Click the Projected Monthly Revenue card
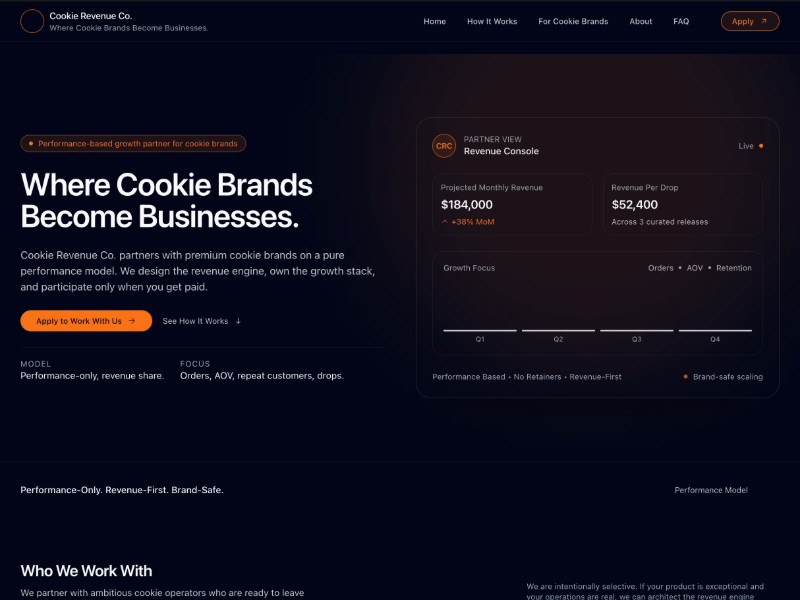The height and width of the screenshot is (600, 800). pyautogui.click(x=512, y=204)
